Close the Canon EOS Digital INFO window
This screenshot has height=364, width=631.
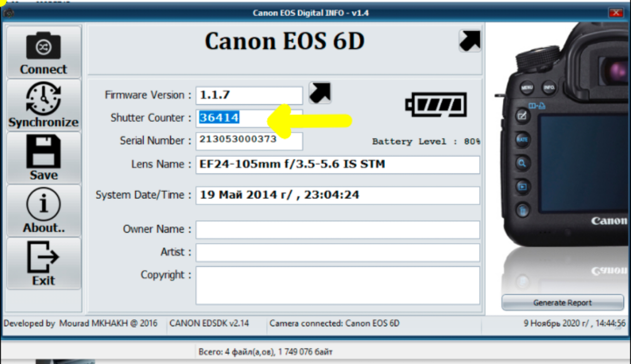coord(616,13)
